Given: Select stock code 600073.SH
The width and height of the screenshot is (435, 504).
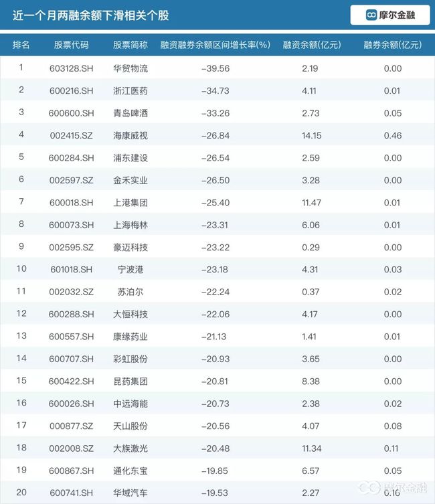Looking at the screenshot, I should pos(72,225).
